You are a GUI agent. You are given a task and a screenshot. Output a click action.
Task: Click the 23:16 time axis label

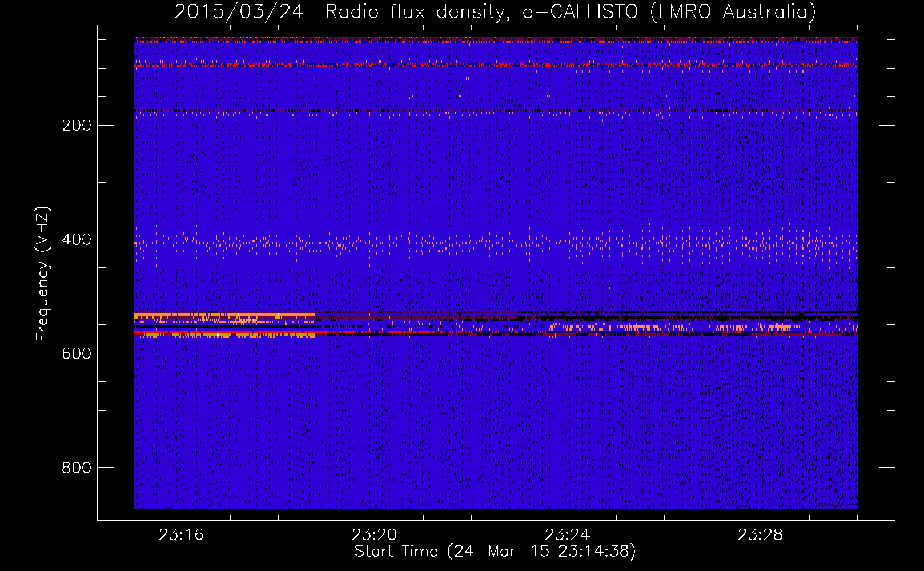click(182, 535)
